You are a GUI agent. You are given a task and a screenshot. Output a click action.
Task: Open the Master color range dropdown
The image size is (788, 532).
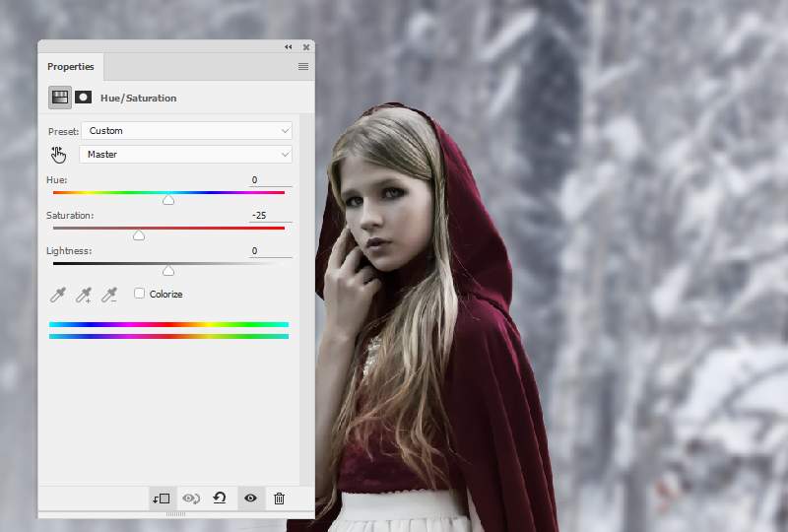click(187, 154)
